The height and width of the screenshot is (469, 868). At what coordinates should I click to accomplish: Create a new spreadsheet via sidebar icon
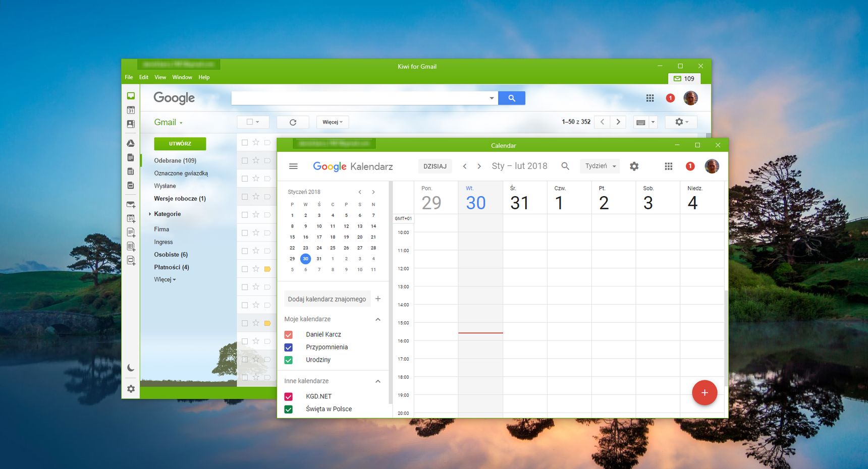pos(131,247)
